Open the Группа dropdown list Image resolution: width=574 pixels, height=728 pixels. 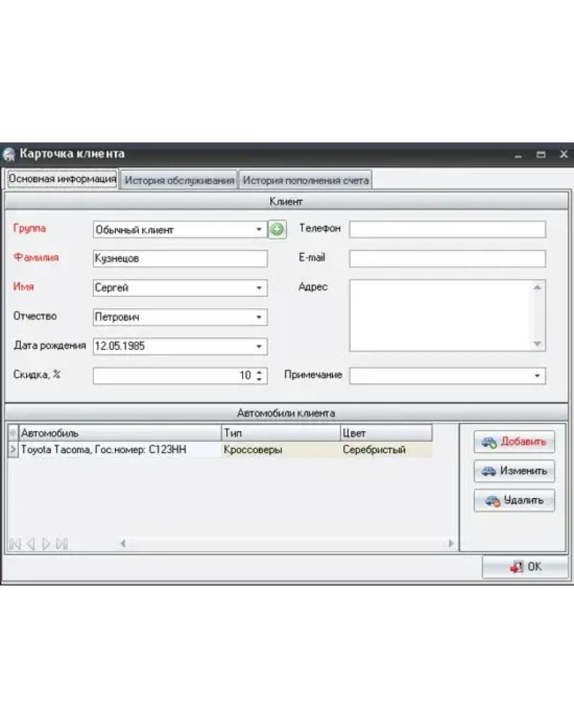[259, 230]
